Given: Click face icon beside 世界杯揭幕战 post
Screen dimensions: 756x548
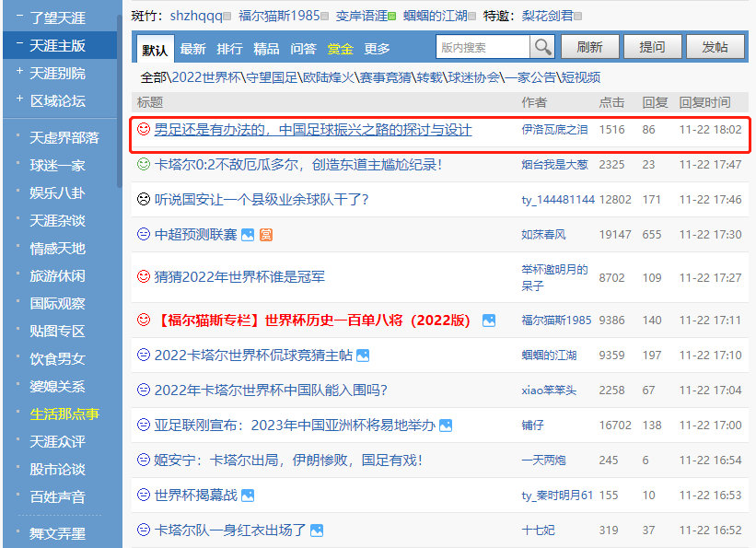Looking at the screenshot, I should [x=144, y=495].
